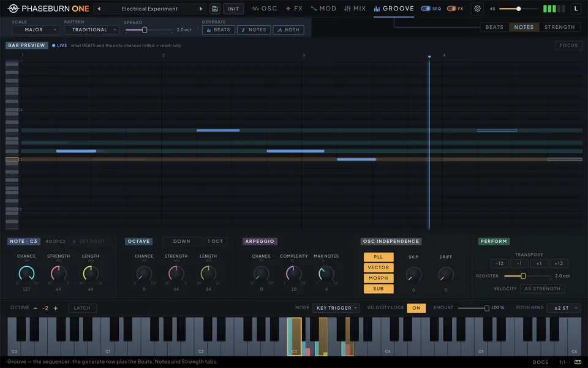
Task: Click the SPREAD slider handle
Action: pos(145,30)
